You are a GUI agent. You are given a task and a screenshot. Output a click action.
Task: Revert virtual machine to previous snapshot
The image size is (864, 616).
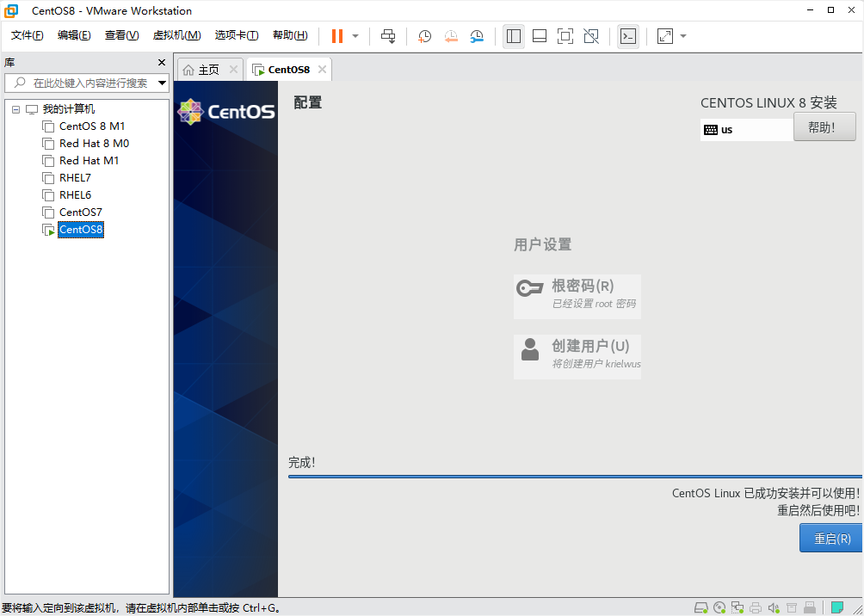[x=451, y=36]
